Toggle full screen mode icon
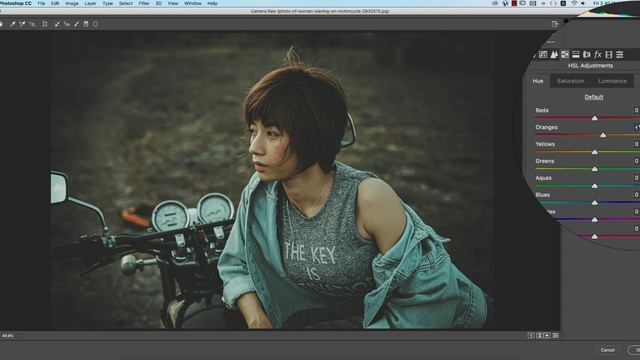640x360 pixels. (x=555, y=24)
